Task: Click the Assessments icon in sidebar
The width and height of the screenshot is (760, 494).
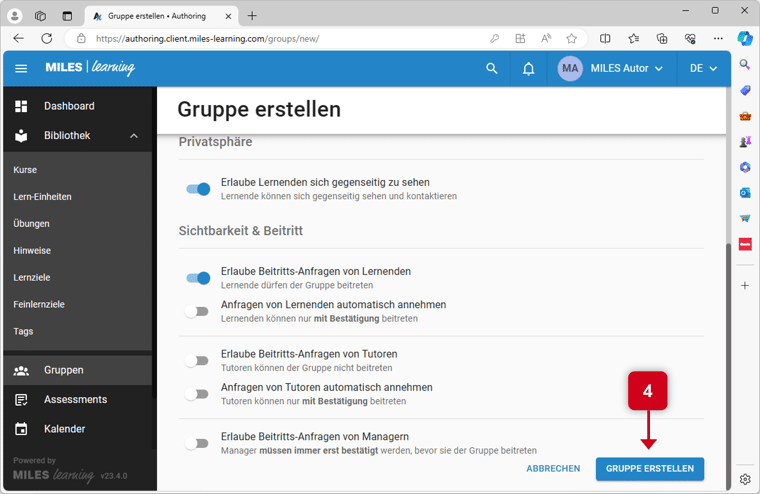Action: pyautogui.click(x=21, y=400)
